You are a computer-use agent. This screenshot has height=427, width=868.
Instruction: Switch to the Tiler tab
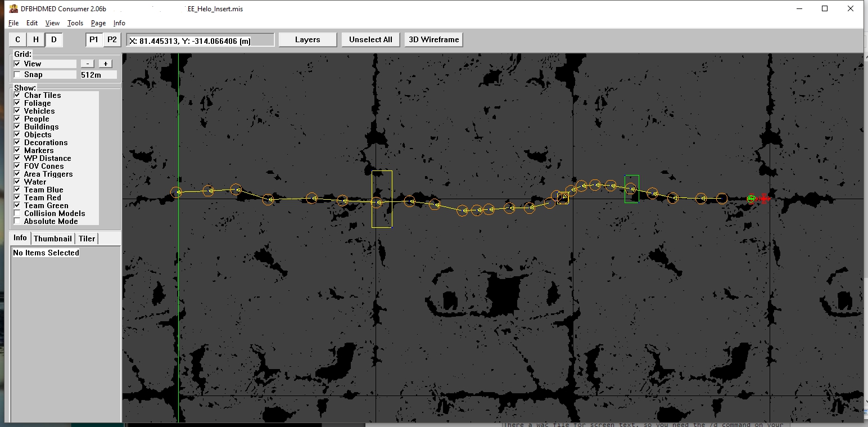(87, 239)
